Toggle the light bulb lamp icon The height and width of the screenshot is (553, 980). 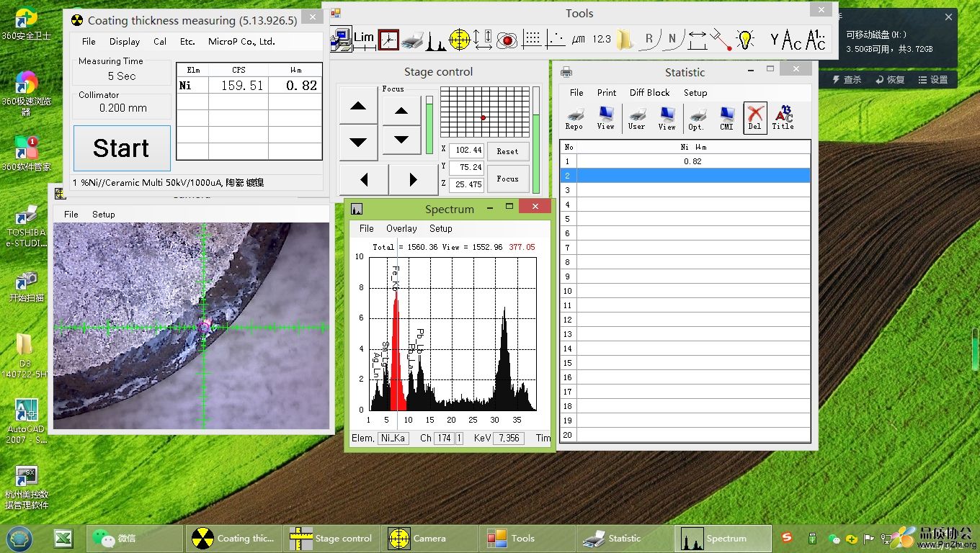click(745, 39)
